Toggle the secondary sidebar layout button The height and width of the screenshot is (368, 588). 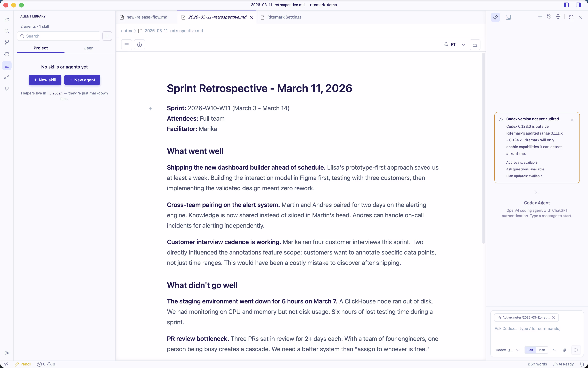coord(578,5)
